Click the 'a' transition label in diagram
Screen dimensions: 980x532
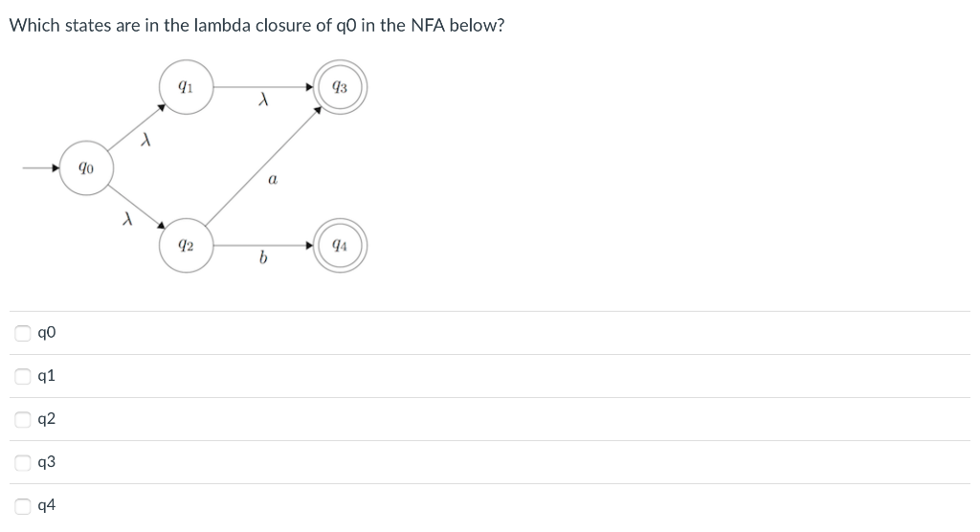point(273,180)
